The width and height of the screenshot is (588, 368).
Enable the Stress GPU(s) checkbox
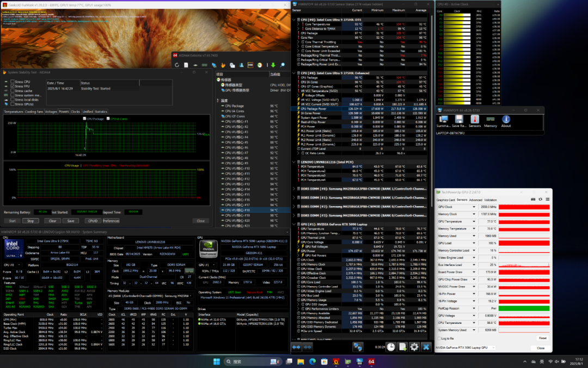[13, 104]
